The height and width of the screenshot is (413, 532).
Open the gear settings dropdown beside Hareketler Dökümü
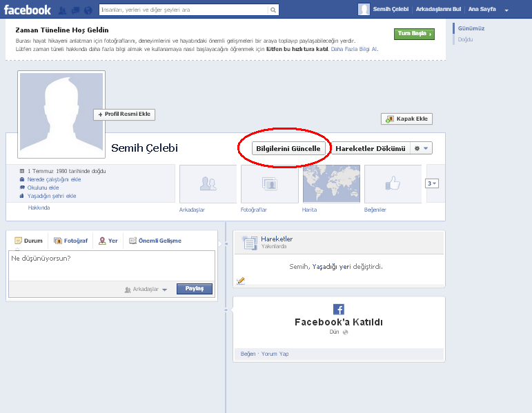[x=421, y=148]
